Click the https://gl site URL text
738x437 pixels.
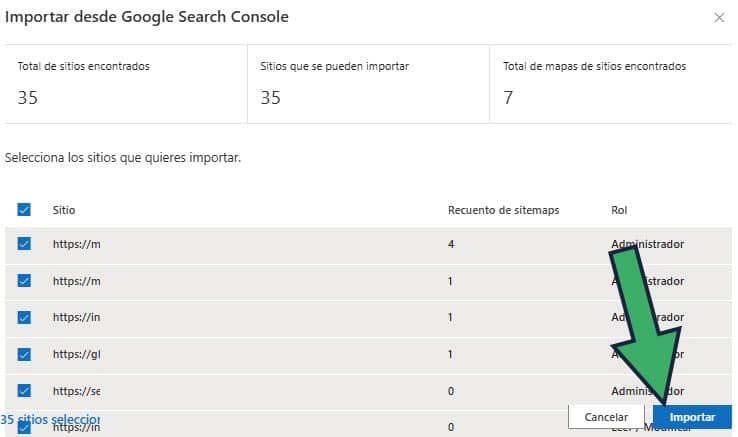76,354
